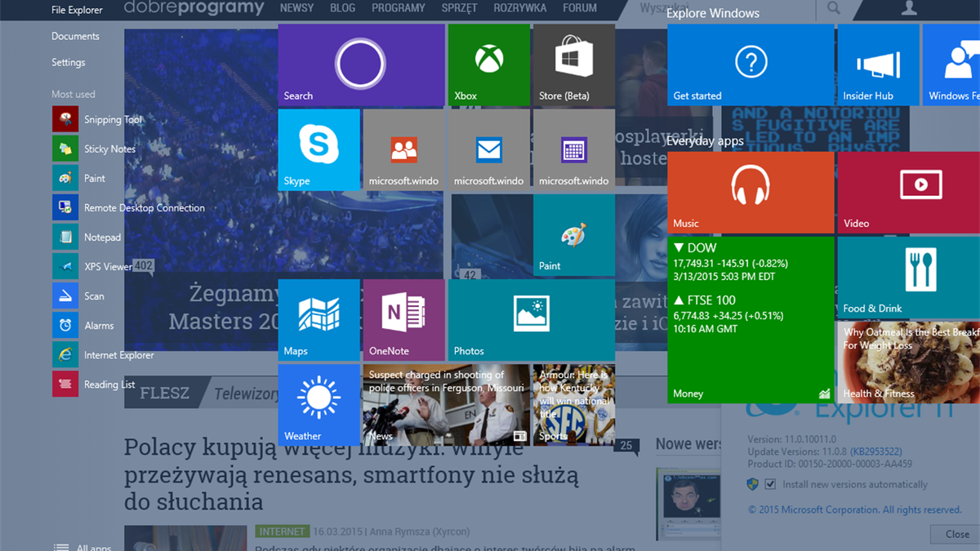Screen dimensions: 980x551
Task: Open All apps list
Action: [82, 547]
